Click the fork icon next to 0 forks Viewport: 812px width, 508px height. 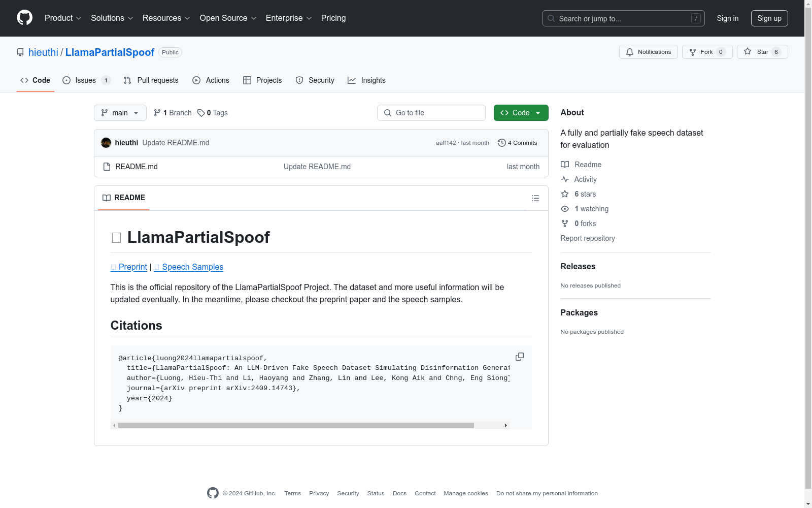click(565, 224)
